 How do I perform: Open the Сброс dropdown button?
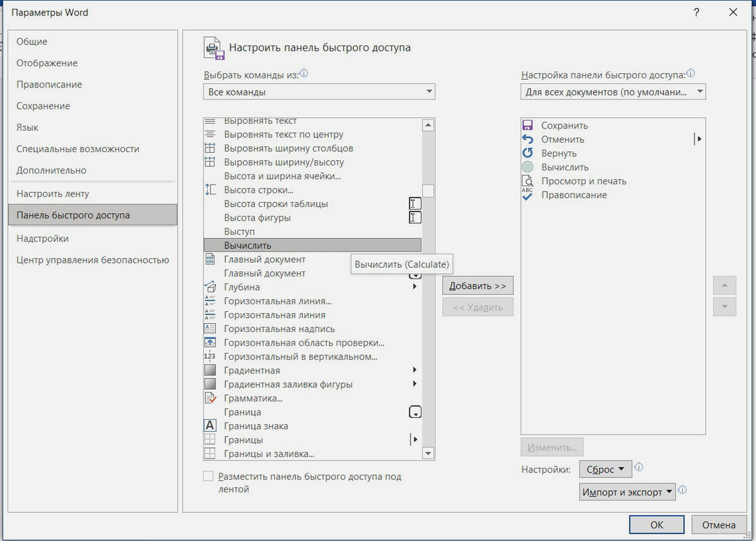[605, 469]
